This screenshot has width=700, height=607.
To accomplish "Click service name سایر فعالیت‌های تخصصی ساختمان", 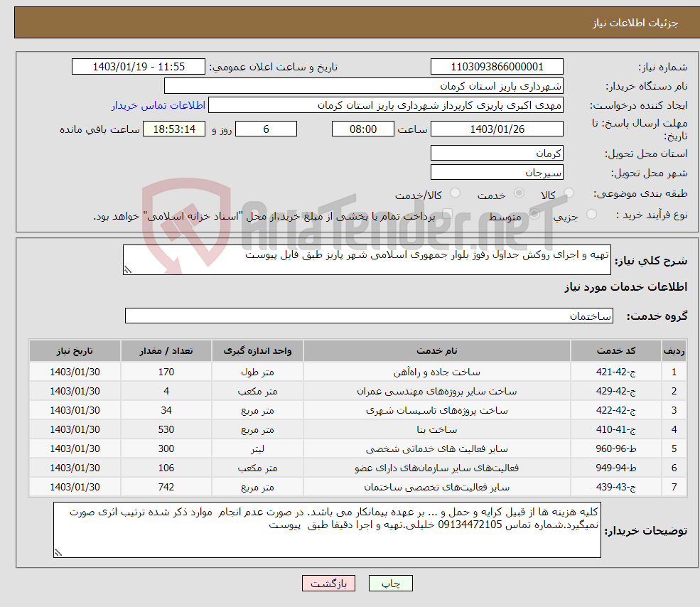I will pyautogui.click(x=436, y=488).
